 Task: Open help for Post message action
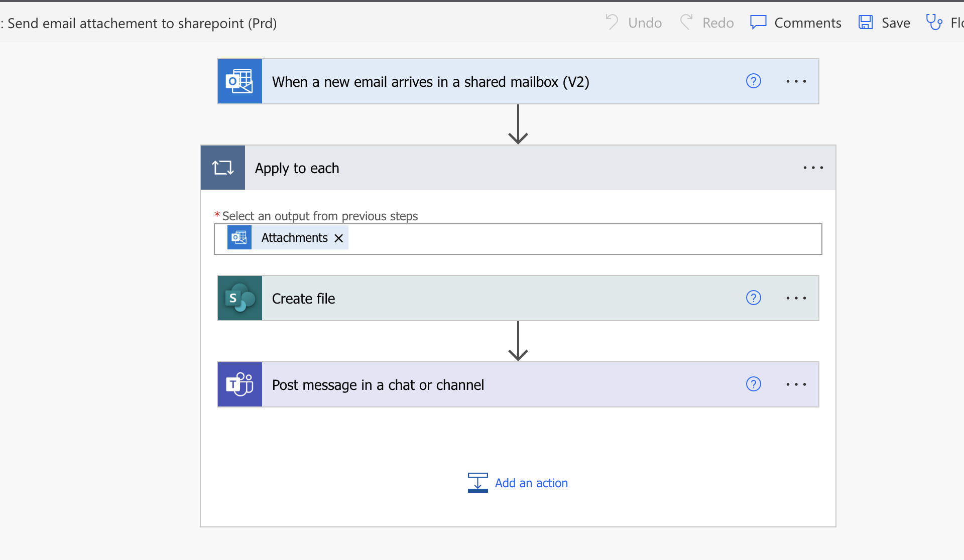coord(753,384)
